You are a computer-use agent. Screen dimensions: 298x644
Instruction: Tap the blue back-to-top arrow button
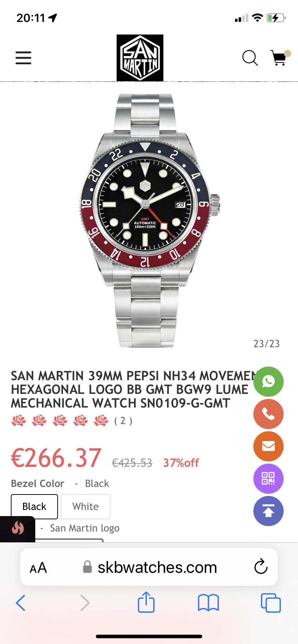coord(268,511)
